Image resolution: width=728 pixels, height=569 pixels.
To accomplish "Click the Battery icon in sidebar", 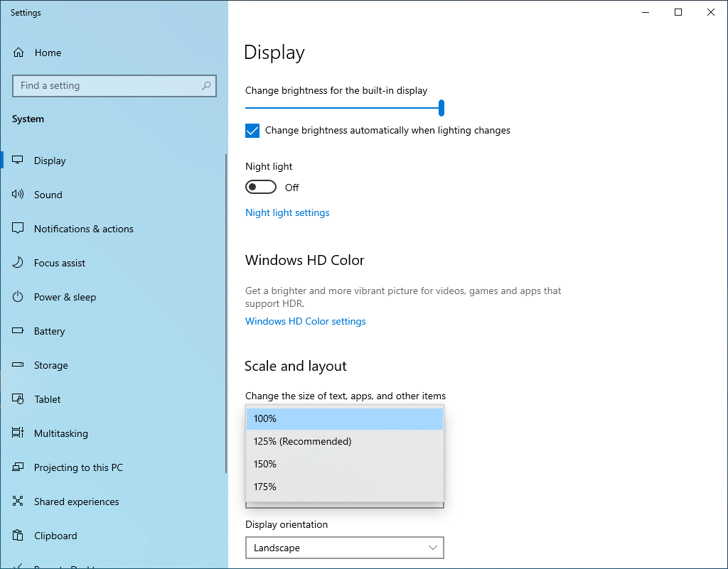I will (x=18, y=330).
